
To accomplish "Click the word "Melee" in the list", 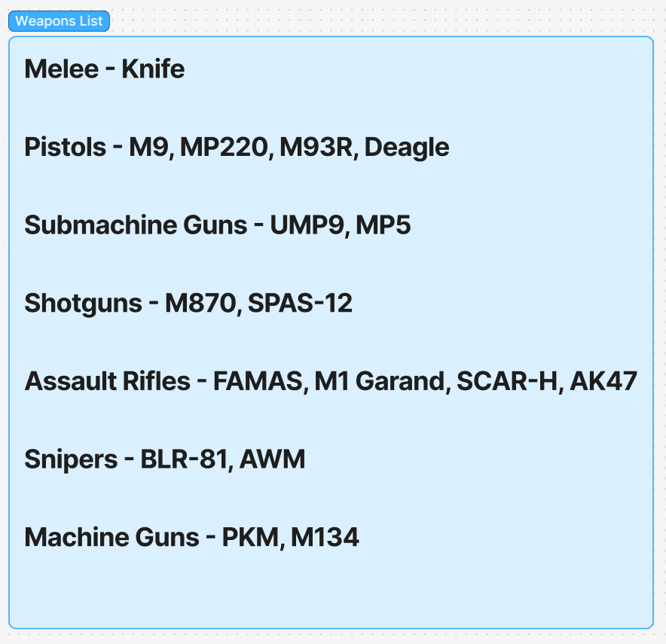I will (x=62, y=69).
